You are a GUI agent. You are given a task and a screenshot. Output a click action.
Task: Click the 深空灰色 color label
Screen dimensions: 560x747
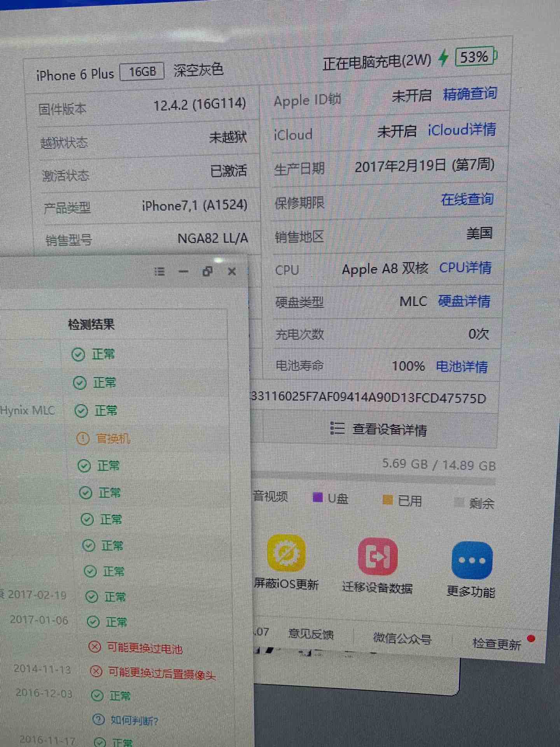tap(198, 70)
